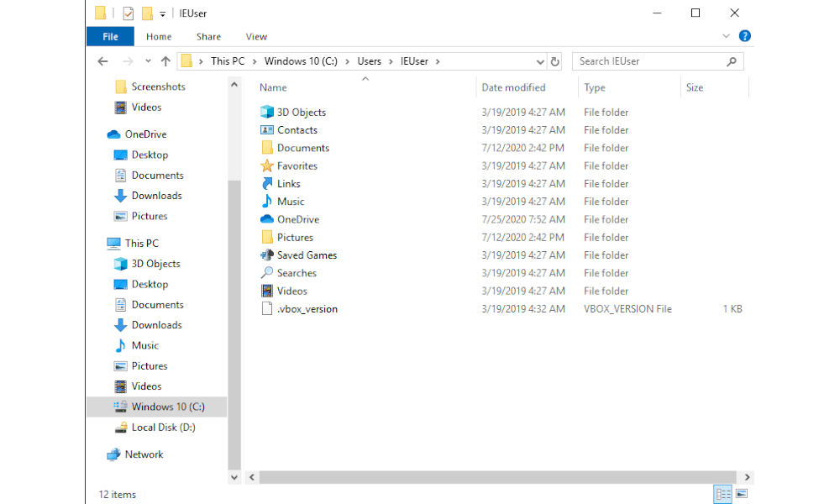
Task: Expand breadcrumb arrow after Users
Action: click(391, 61)
